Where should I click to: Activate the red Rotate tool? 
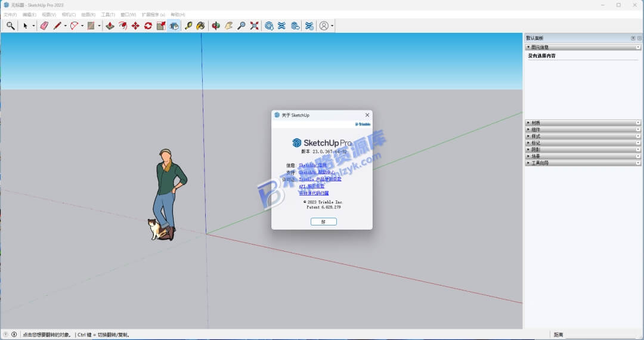[148, 26]
